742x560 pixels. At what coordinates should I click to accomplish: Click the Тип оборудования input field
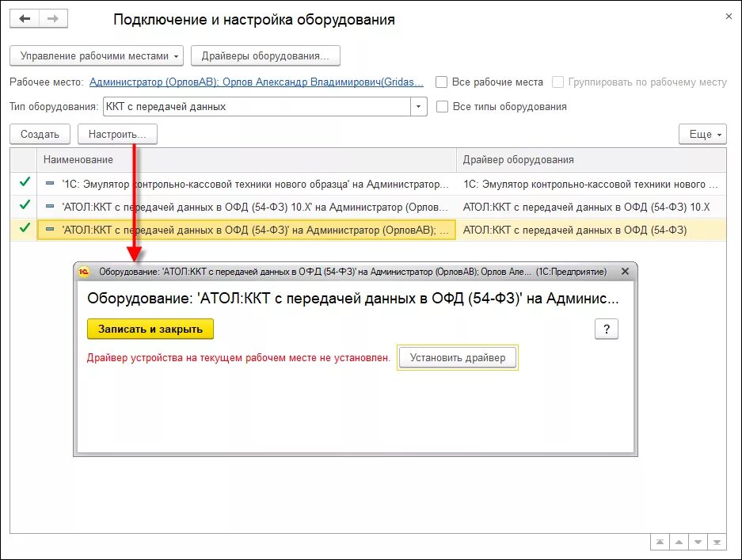[x=257, y=106]
